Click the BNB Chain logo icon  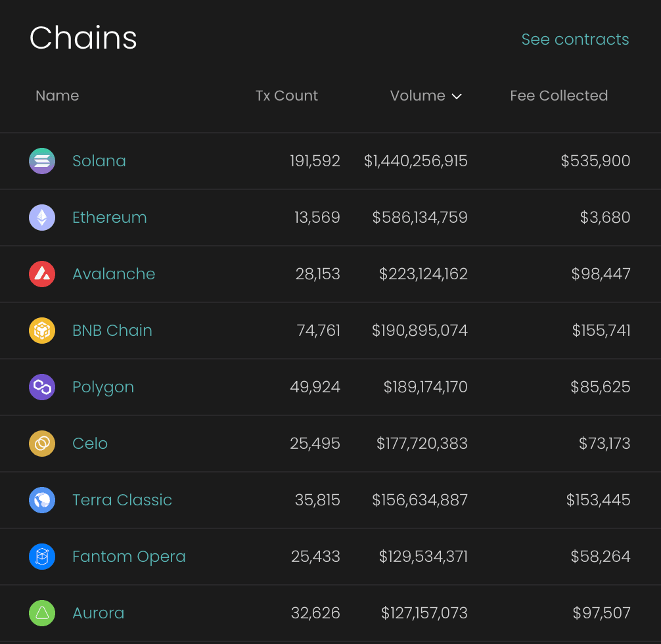41,331
